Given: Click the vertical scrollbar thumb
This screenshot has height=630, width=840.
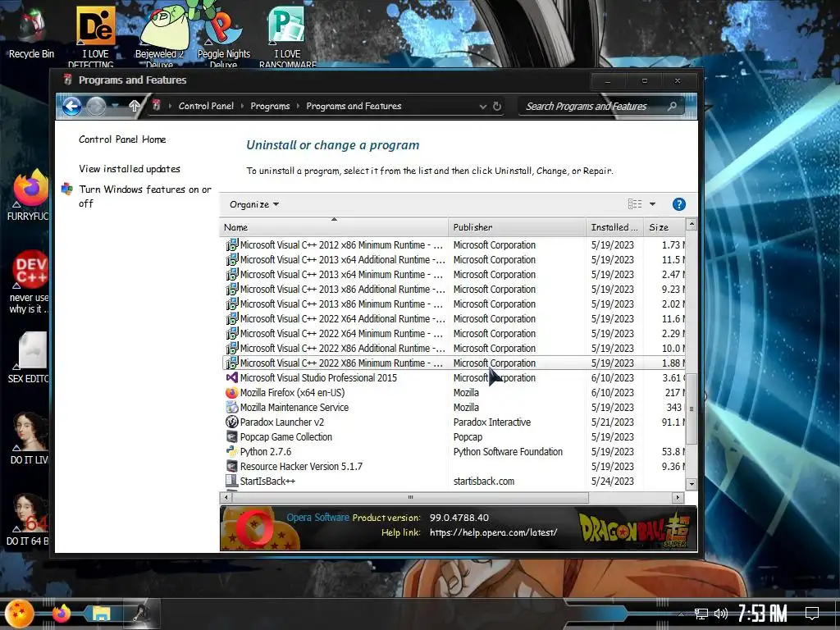Looking at the screenshot, I should [x=691, y=409].
